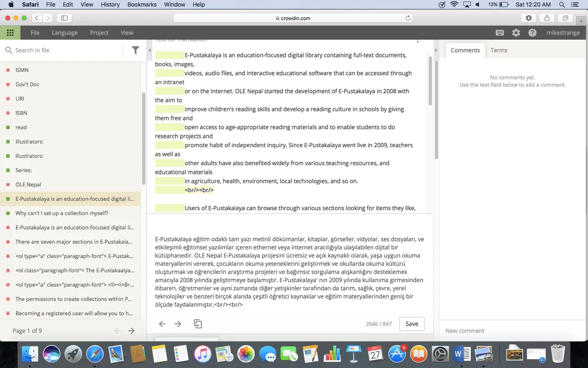
Task: Open Safari History menu
Action: (110, 5)
